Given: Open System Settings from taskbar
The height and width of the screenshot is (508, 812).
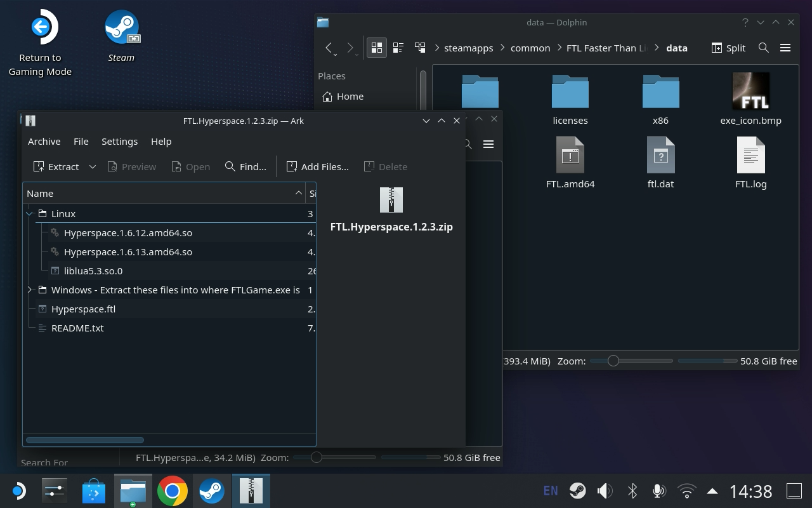Looking at the screenshot, I should click(54, 491).
